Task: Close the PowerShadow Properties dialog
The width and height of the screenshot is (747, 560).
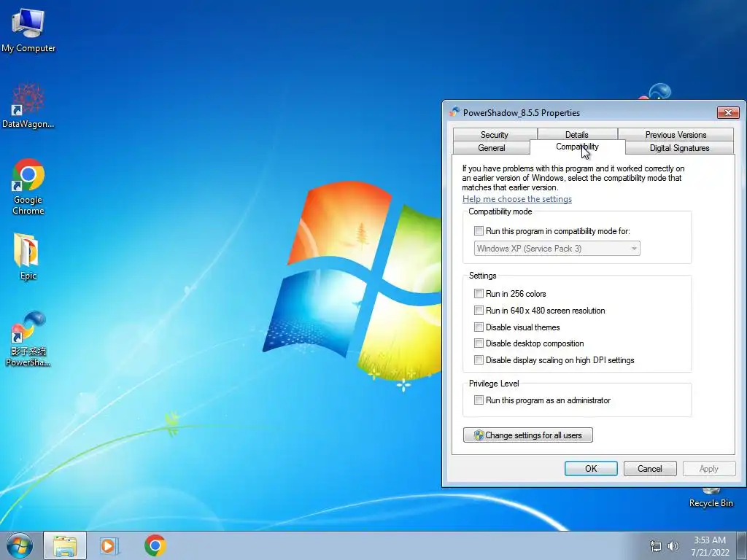Action: pos(728,112)
